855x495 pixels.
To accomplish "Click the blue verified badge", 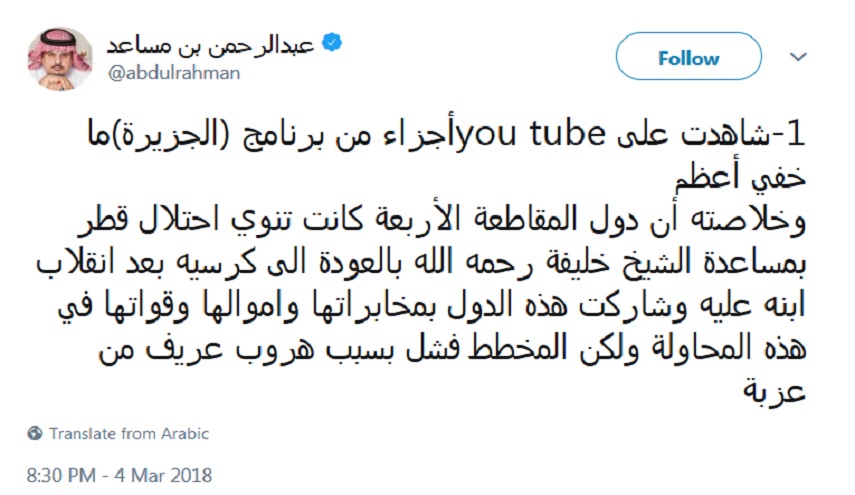I will pos(340,43).
